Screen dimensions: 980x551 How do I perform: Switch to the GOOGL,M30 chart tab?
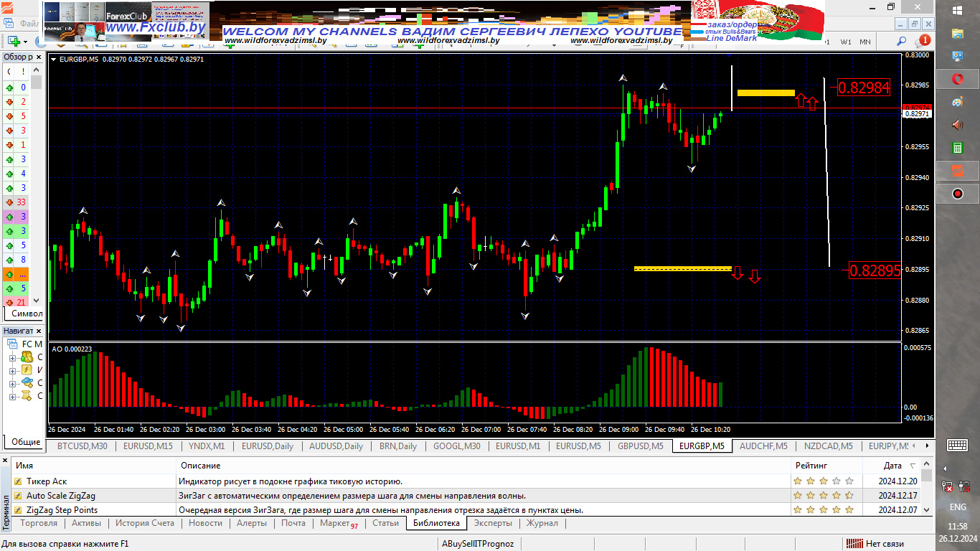[x=457, y=446]
